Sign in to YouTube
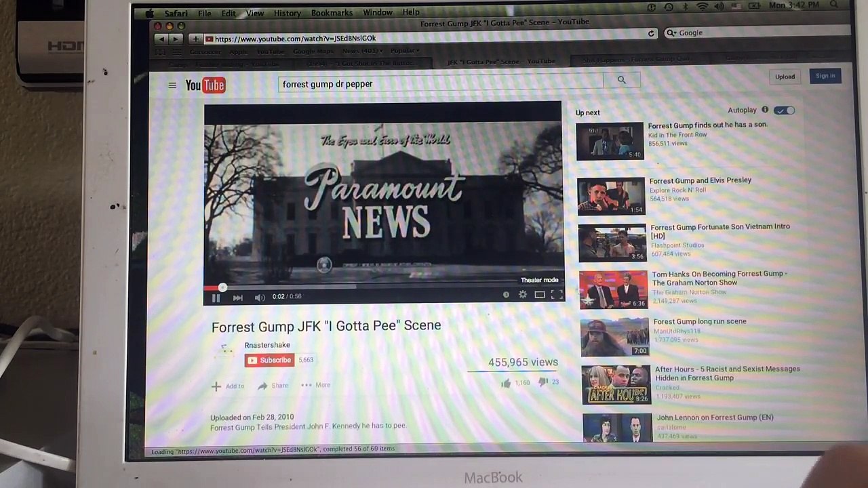The width and height of the screenshot is (868, 488). pyautogui.click(x=825, y=76)
